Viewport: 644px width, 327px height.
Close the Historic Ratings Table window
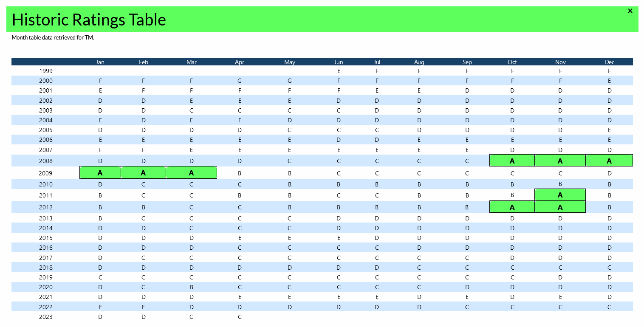[x=630, y=11]
